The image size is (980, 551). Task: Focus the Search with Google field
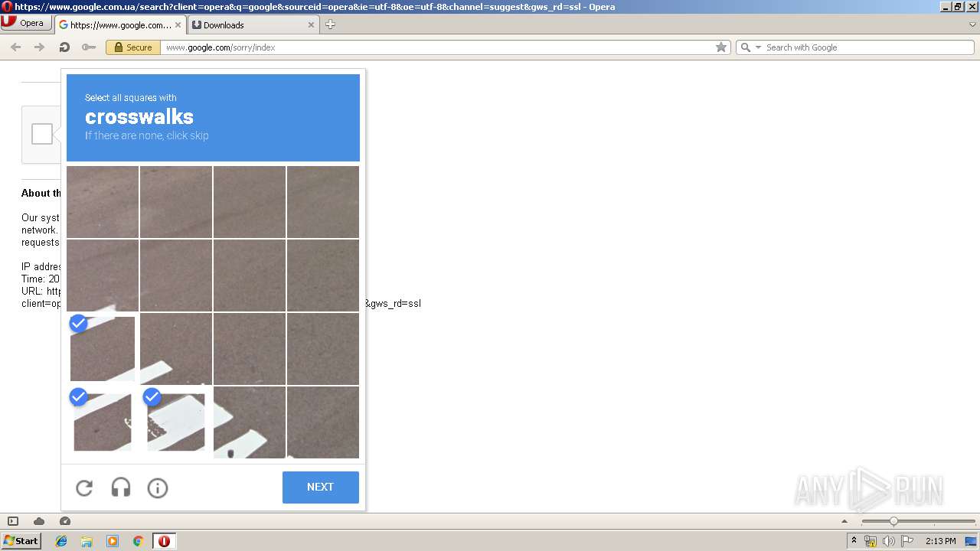pos(868,47)
